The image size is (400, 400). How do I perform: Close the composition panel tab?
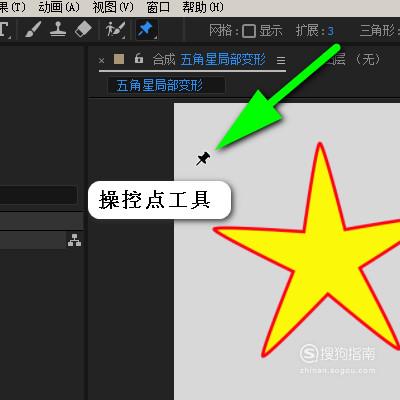pyautogui.click(x=102, y=61)
